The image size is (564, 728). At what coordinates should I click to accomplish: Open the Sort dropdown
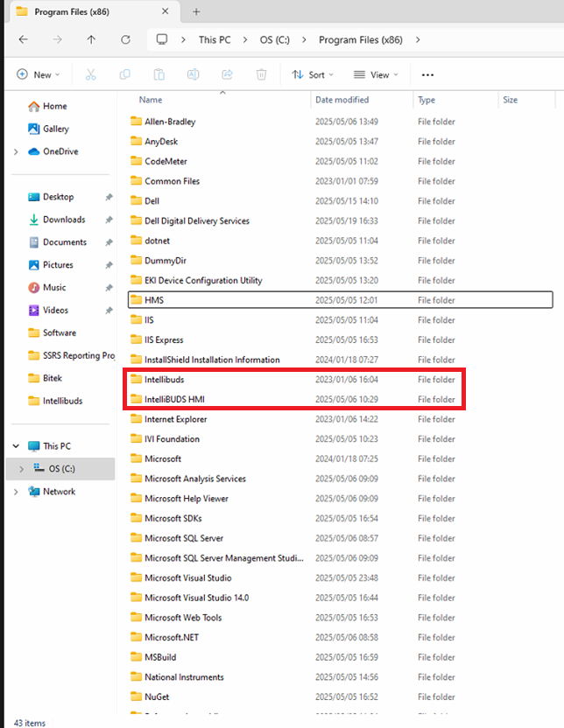313,74
